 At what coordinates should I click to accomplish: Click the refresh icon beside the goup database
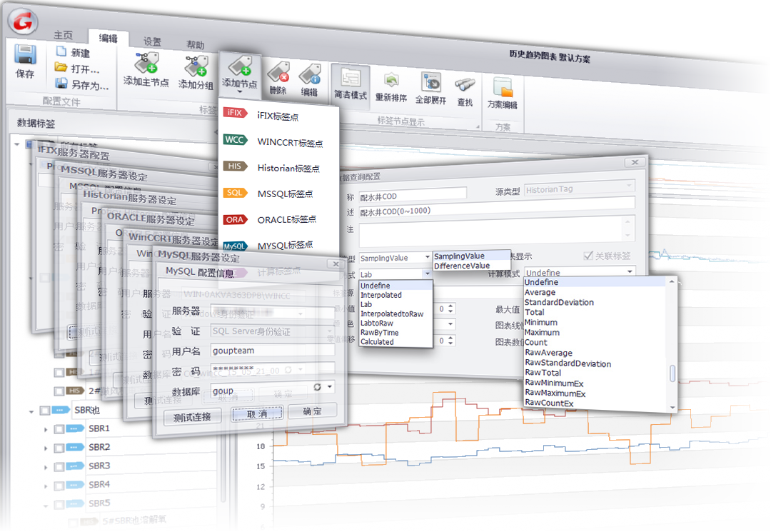pos(317,388)
